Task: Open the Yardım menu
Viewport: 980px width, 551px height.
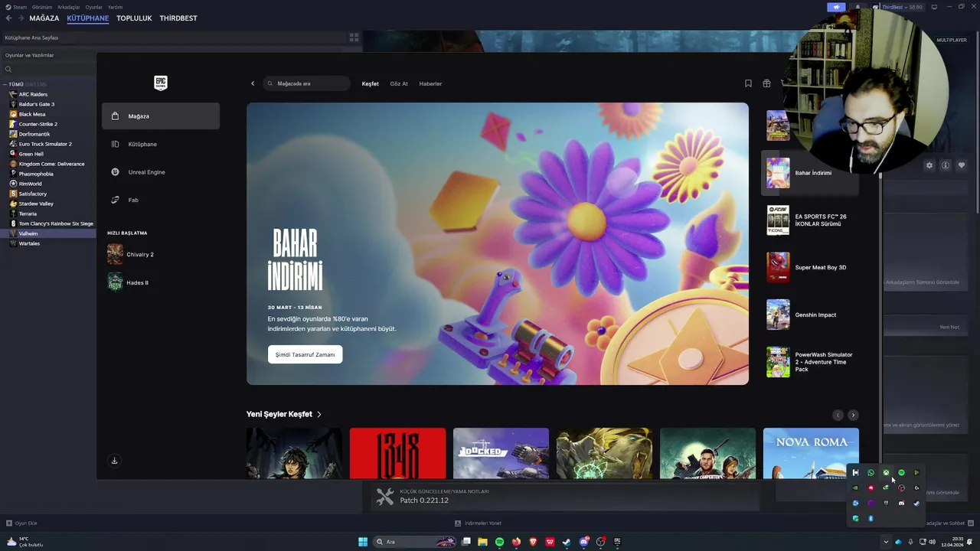Action: click(115, 7)
